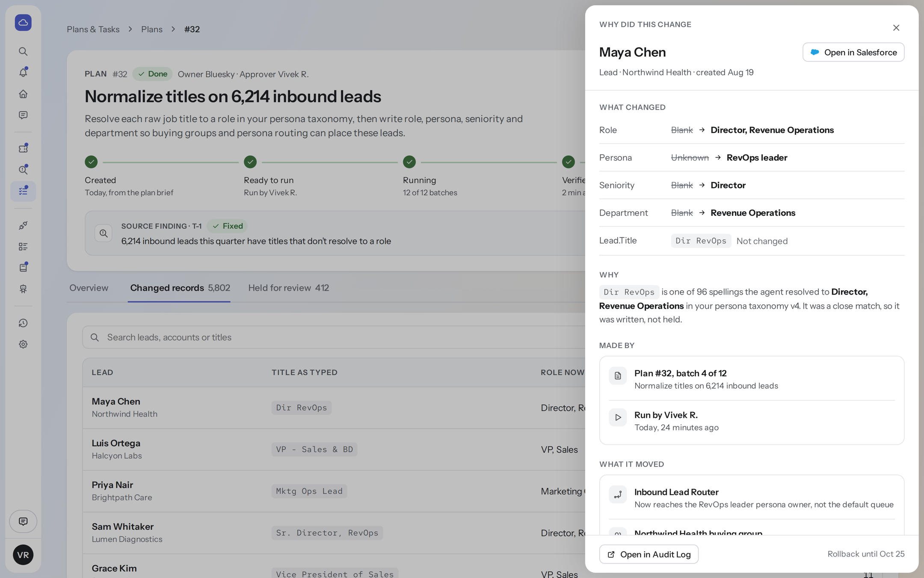The height and width of the screenshot is (578, 924).
Task: Open settings gear in sidebar
Action: (x=23, y=344)
